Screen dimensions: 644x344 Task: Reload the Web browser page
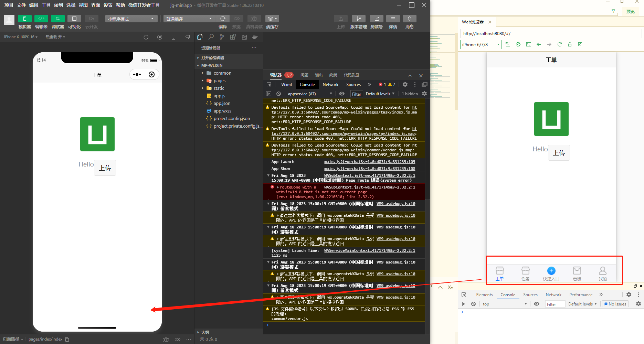pos(560,44)
